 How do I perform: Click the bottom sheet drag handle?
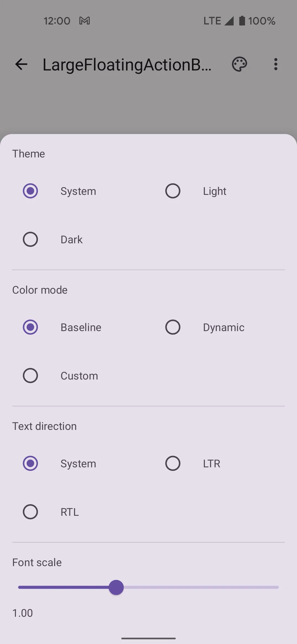tap(148, 638)
